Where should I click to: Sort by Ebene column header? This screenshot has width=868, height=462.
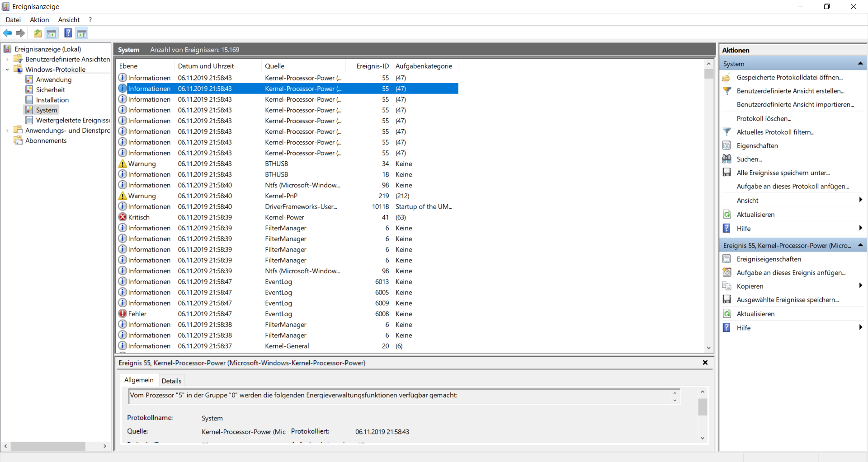coord(145,66)
